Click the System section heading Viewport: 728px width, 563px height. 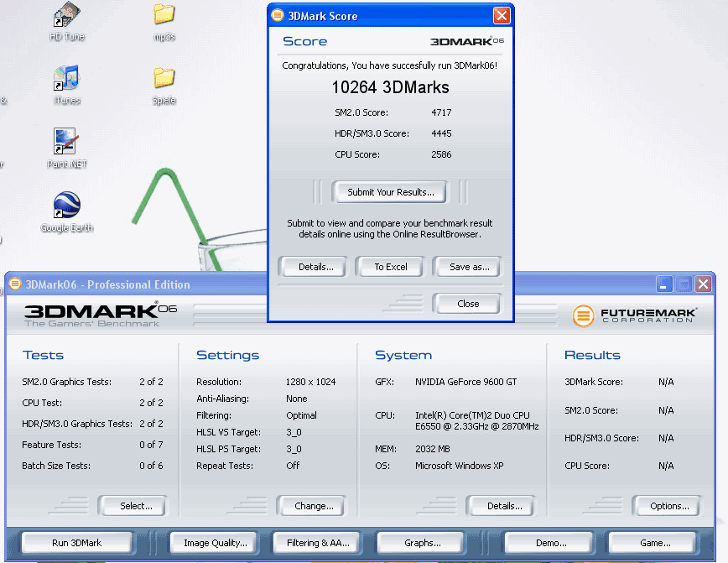(403, 355)
